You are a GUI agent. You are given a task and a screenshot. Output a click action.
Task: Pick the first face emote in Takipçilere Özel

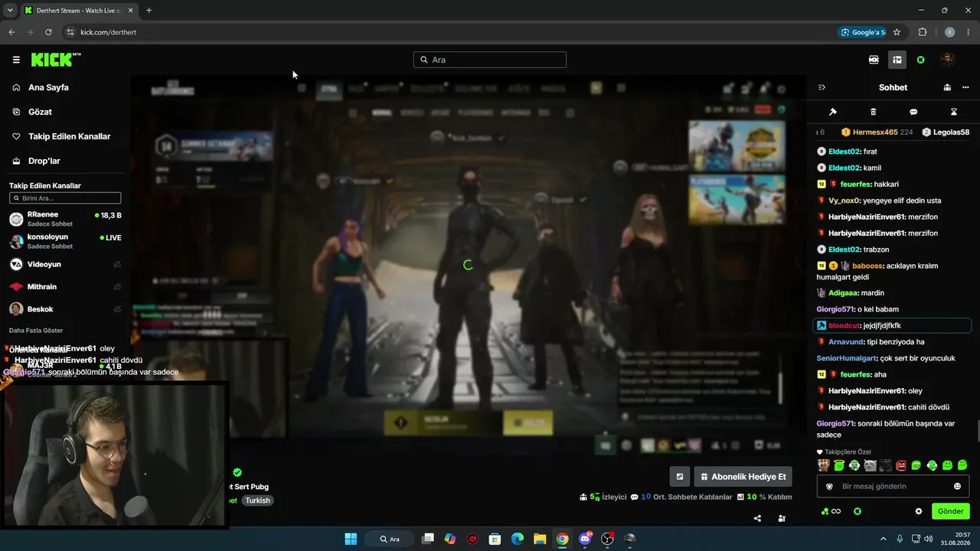pos(823,465)
